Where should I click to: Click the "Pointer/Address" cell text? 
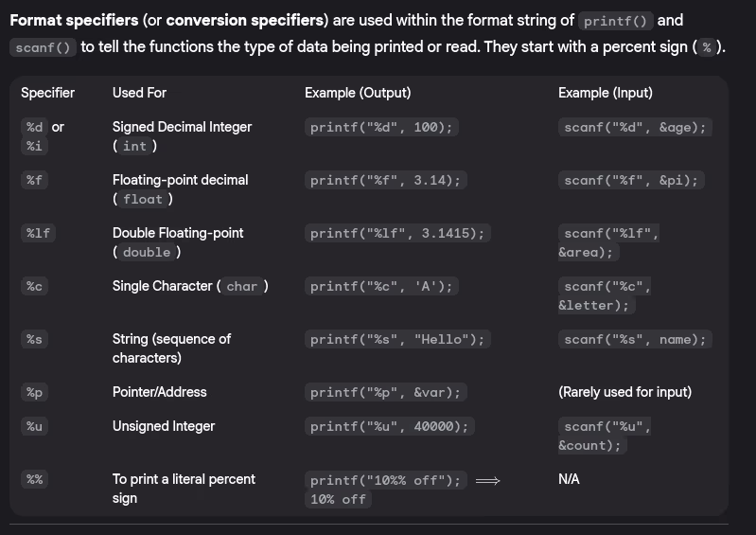coord(159,392)
